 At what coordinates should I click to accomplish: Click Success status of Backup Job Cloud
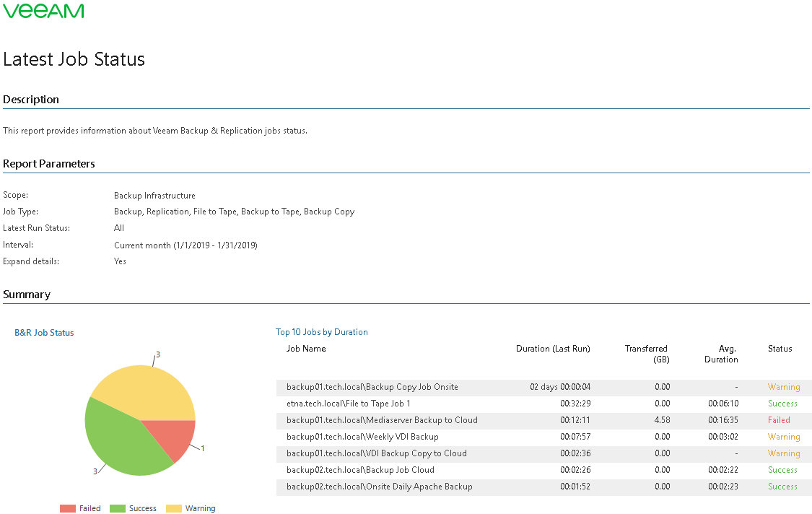coord(782,470)
